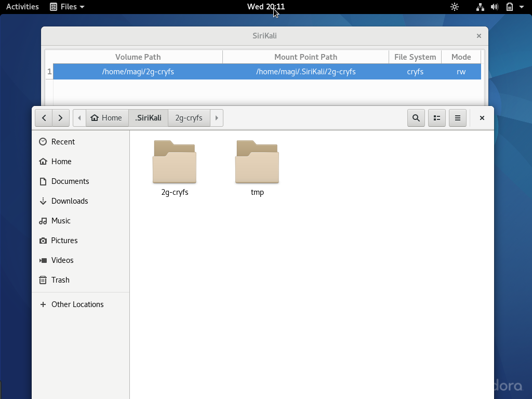This screenshot has width=532, height=399.
Task: Sort by Volume Path column in SiriKali
Action: click(x=138, y=57)
